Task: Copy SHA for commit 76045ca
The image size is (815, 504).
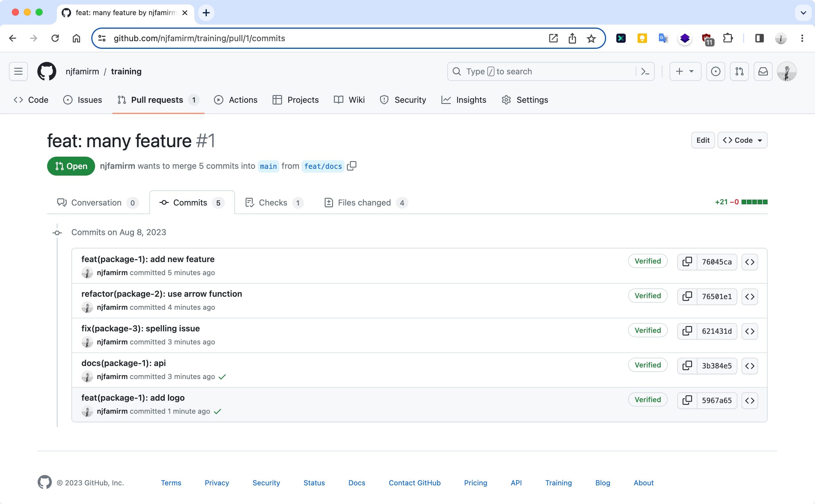Action: pos(687,262)
